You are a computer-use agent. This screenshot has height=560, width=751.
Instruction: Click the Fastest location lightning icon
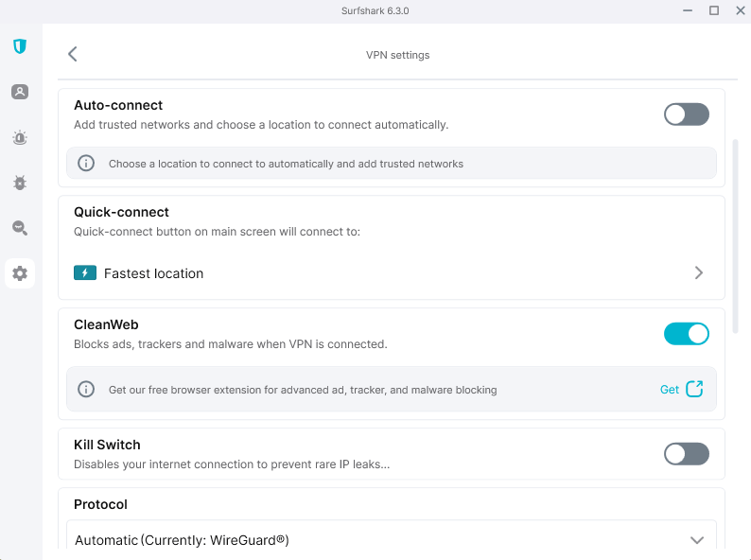85,272
